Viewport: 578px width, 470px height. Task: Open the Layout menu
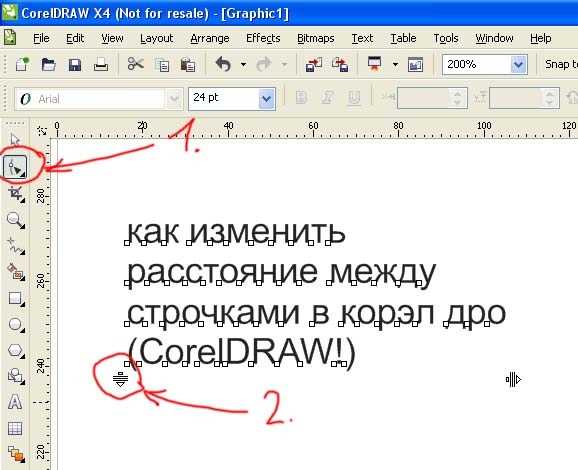[x=156, y=39]
